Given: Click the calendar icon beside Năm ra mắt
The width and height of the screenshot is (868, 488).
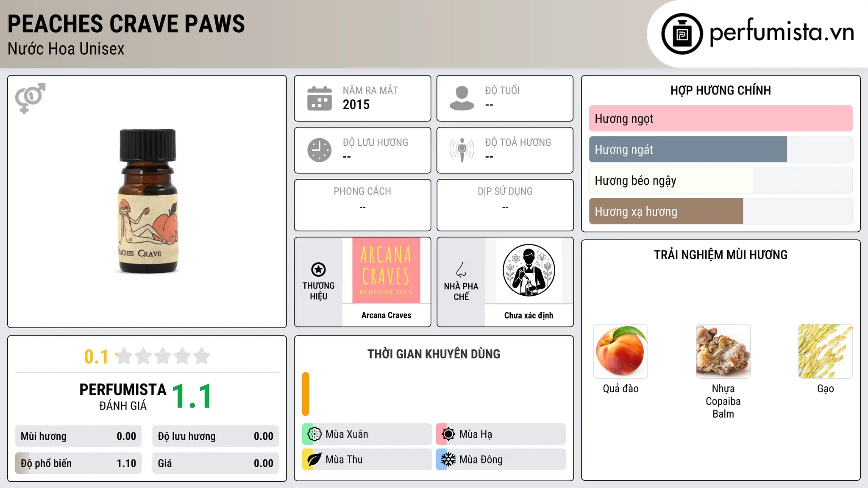Looking at the screenshot, I should [x=320, y=98].
